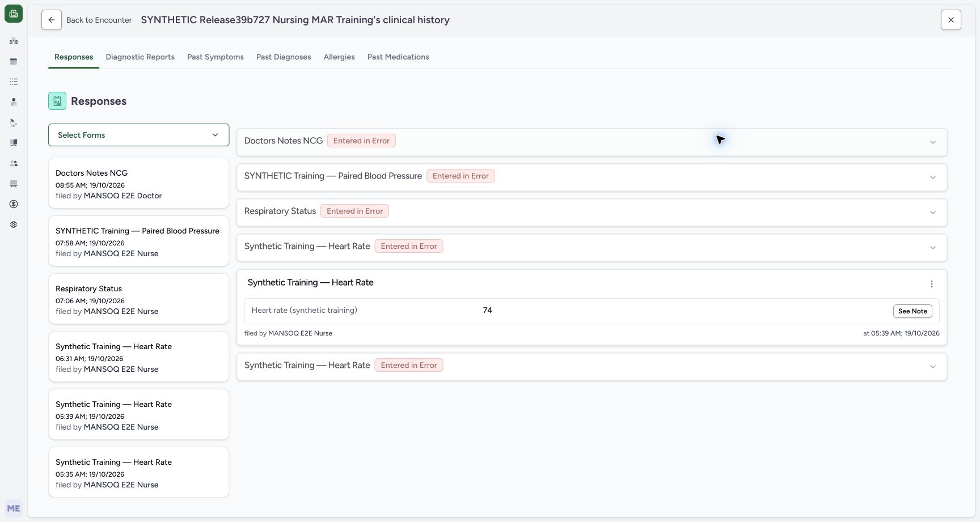Click Entered in Error badge on Paired Blood Pressure
Screen dimensions: 980x522
[x=461, y=176]
